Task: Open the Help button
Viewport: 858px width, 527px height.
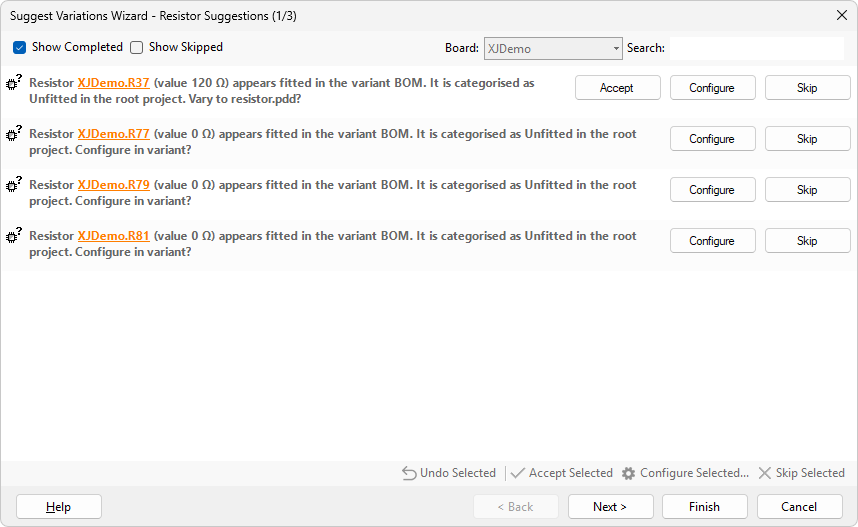Action: pos(59,507)
